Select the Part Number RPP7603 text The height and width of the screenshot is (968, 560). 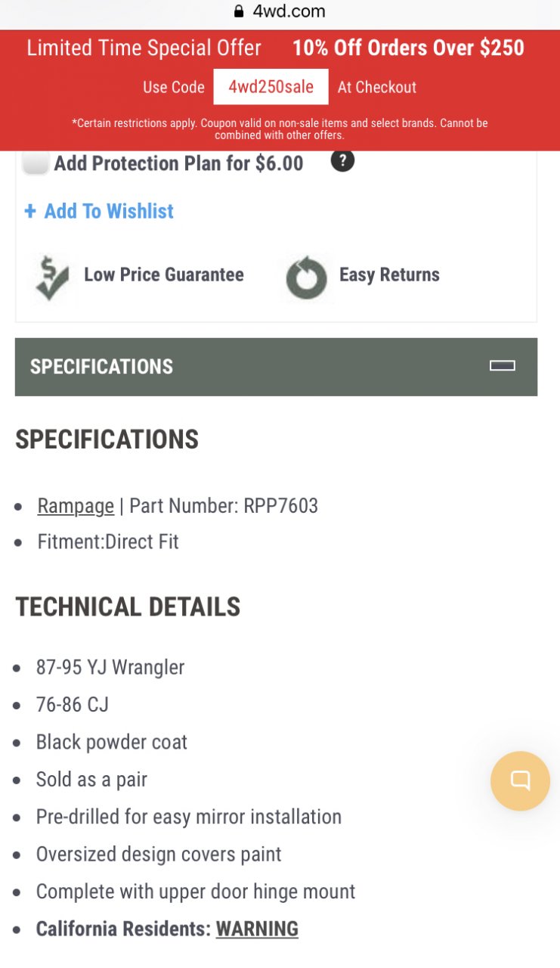[224, 505]
